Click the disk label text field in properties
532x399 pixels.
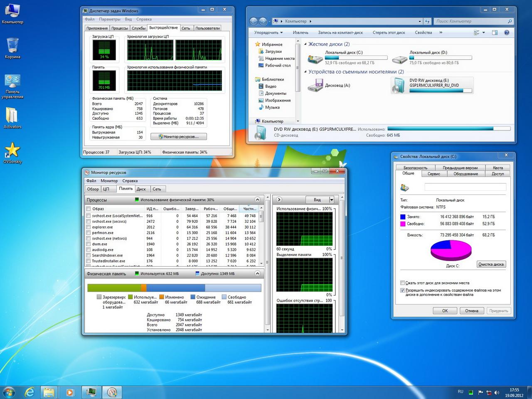point(465,187)
